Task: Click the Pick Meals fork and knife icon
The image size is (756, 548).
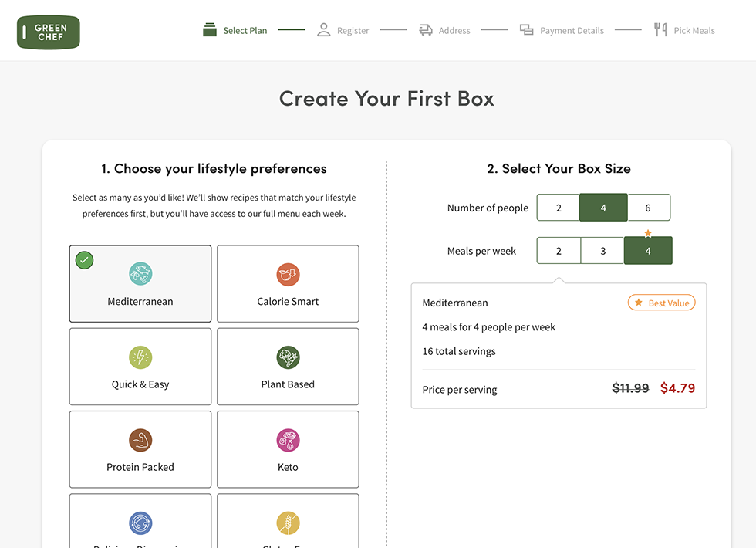Action: pyautogui.click(x=660, y=30)
